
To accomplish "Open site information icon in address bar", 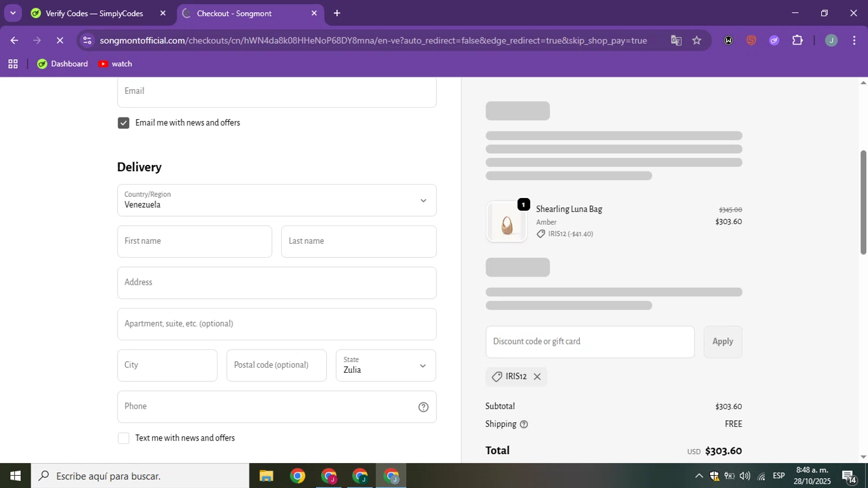I will tap(87, 41).
